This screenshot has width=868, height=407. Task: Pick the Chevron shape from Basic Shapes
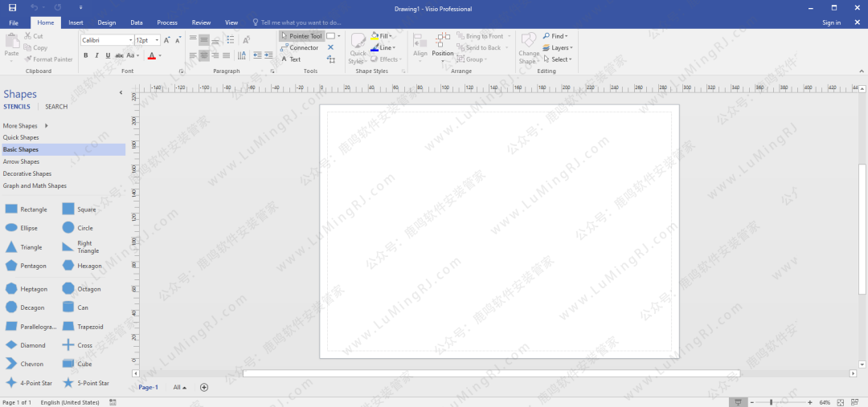(11, 364)
